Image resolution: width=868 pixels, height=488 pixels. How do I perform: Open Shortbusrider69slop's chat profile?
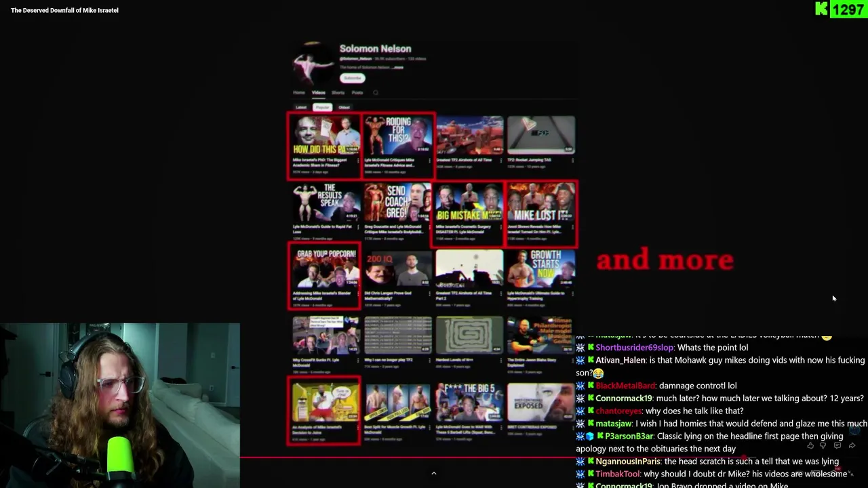pos(635,348)
